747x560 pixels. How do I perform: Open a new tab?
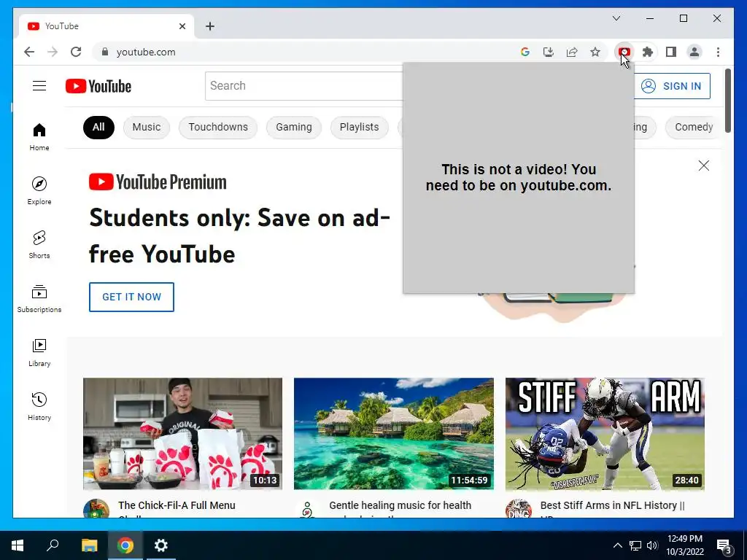point(210,26)
